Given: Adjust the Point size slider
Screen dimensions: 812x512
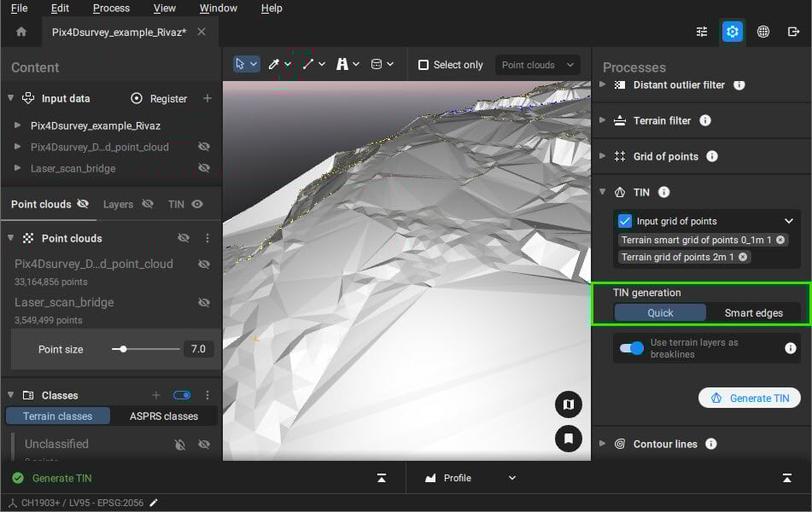Looking at the screenshot, I should click(x=125, y=349).
